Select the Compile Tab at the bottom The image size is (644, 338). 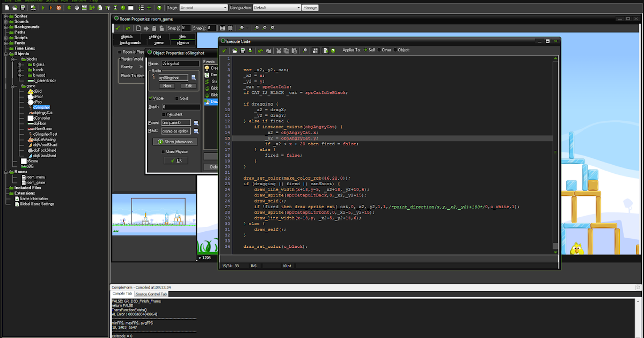coord(122,294)
